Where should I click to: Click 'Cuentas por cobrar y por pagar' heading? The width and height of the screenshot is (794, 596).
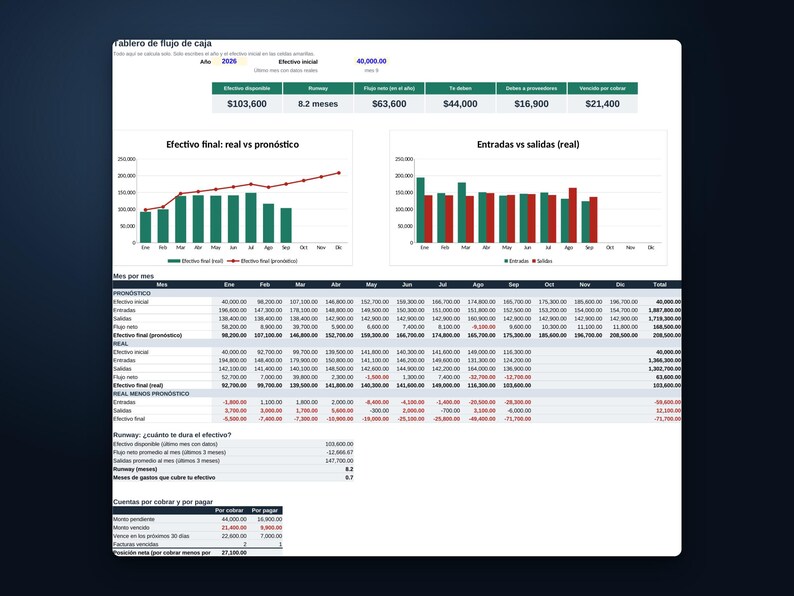click(x=163, y=502)
